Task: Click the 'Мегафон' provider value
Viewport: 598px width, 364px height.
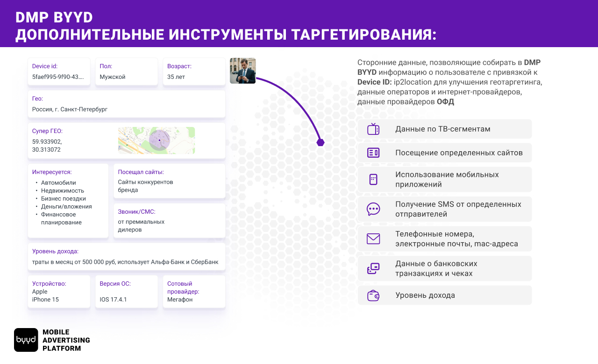Action: click(x=180, y=300)
